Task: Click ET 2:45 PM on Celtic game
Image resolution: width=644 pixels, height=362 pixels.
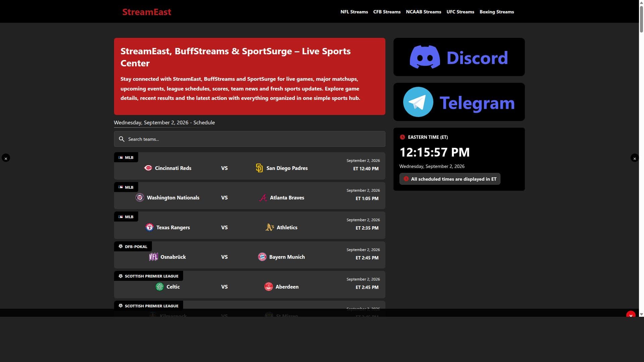Action: (x=367, y=287)
